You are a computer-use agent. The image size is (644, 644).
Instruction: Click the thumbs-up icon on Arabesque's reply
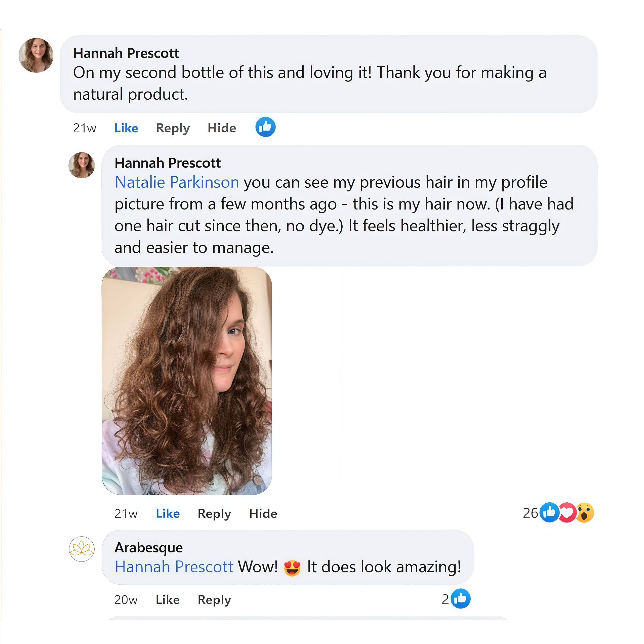pos(461,599)
